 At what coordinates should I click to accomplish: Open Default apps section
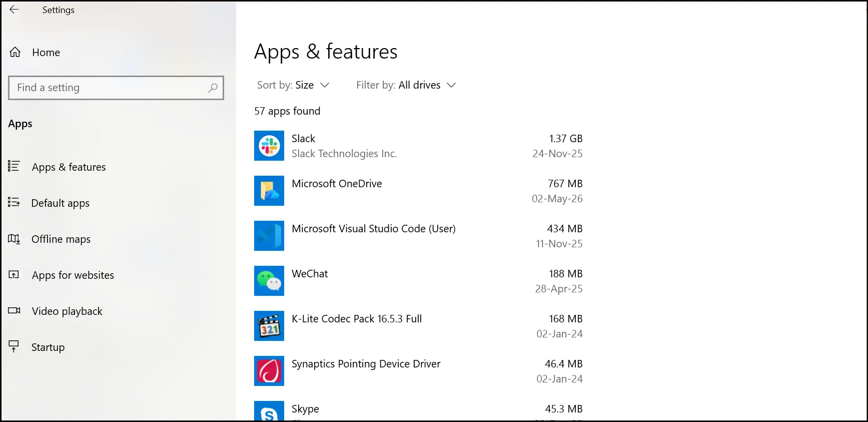[x=61, y=203]
